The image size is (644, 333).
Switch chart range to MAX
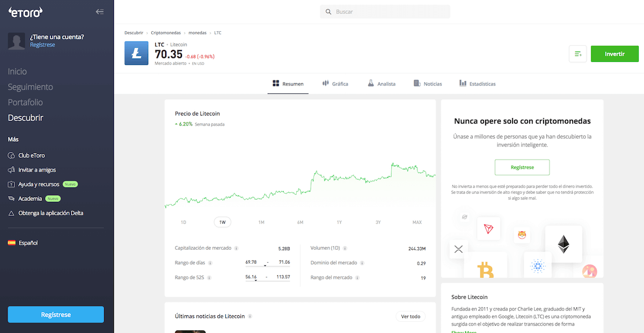[x=416, y=222]
